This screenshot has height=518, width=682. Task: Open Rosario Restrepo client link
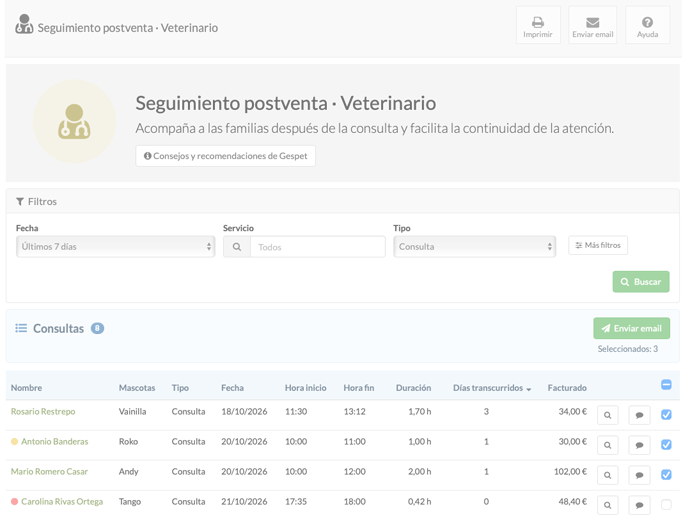pos(43,411)
